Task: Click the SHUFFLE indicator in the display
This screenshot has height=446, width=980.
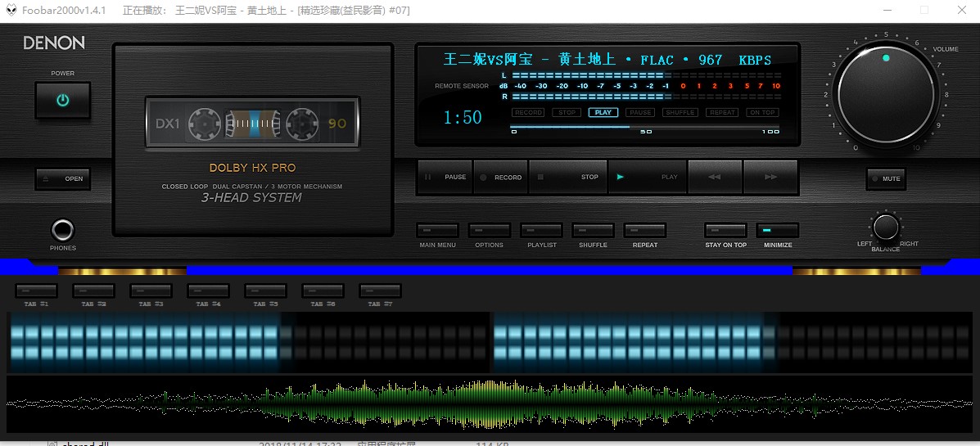Action: tap(680, 112)
